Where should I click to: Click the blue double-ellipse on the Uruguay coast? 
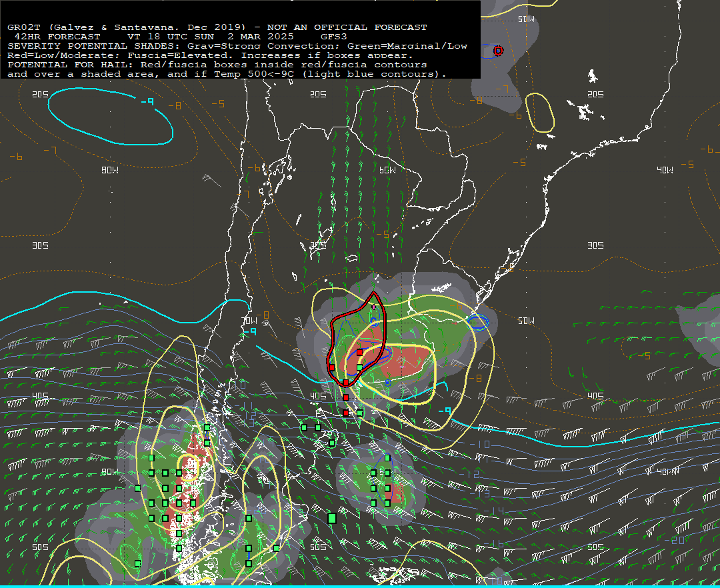[478, 322]
